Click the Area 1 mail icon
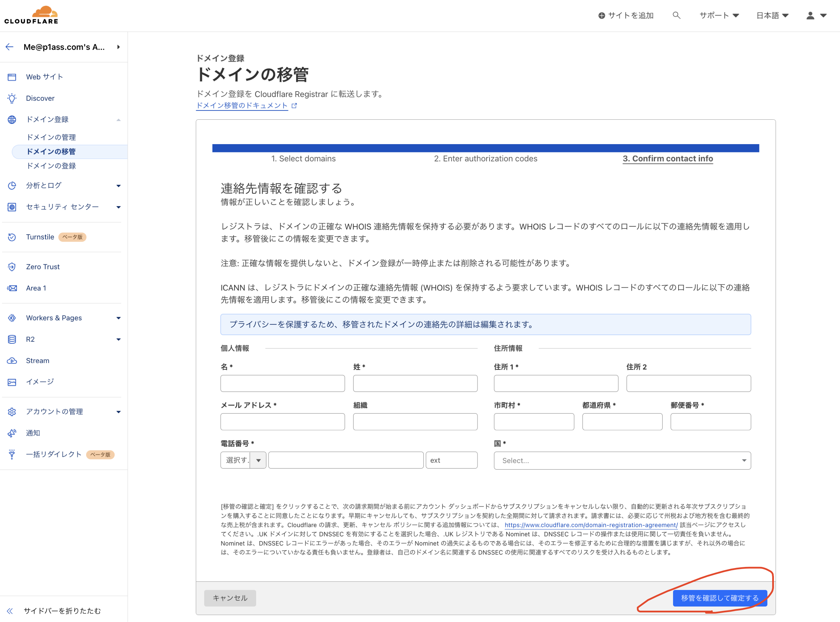 tap(12, 288)
